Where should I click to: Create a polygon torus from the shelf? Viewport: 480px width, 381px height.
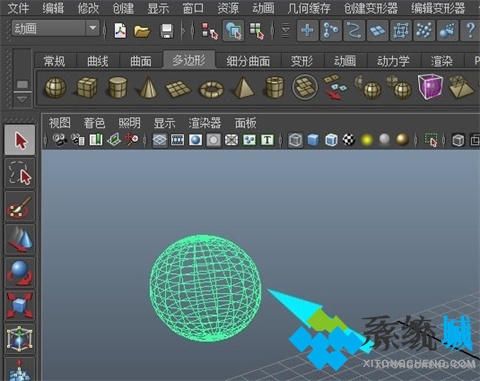(211, 89)
